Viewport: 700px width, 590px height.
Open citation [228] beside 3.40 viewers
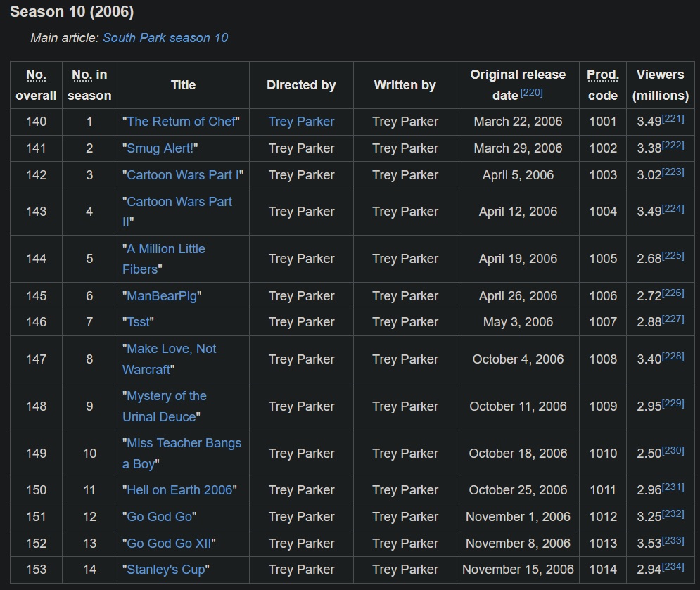point(673,356)
